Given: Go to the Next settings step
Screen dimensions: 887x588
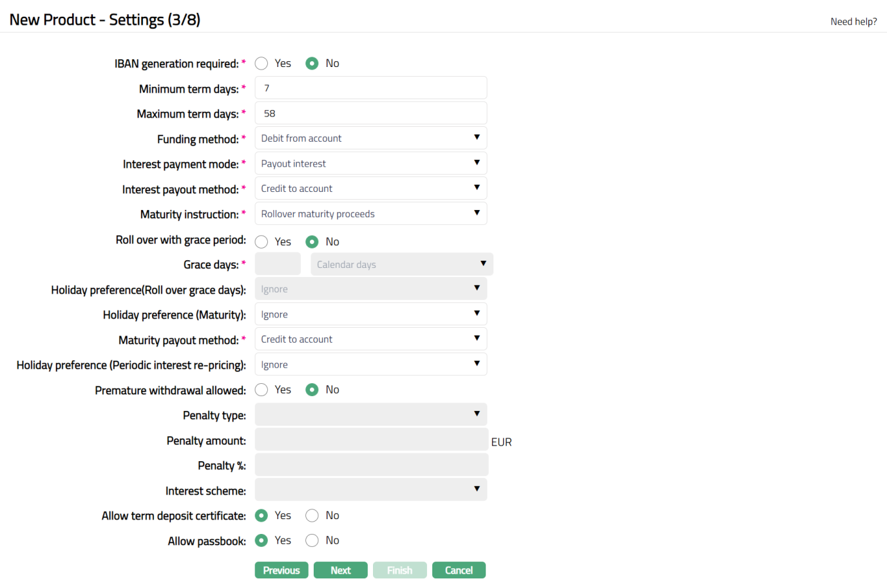Looking at the screenshot, I should tap(340, 571).
